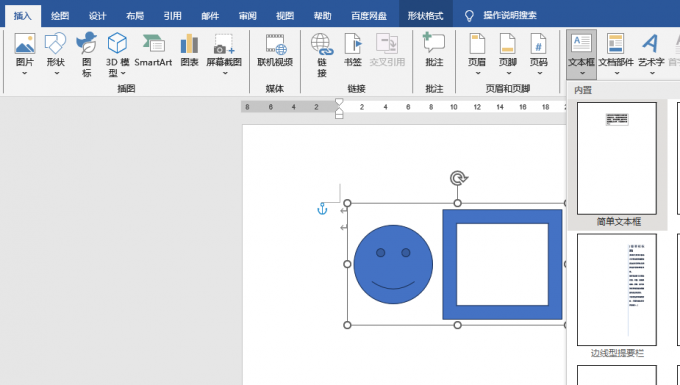Click the 交叉引用 (Cross-reference) icon
The height and width of the screenshot is (385, 680).
[387, 43]
